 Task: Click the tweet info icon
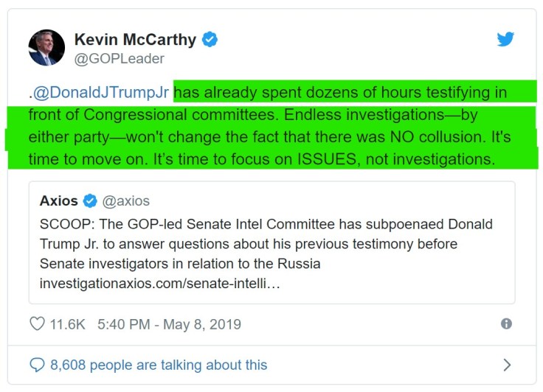(506, 323)
